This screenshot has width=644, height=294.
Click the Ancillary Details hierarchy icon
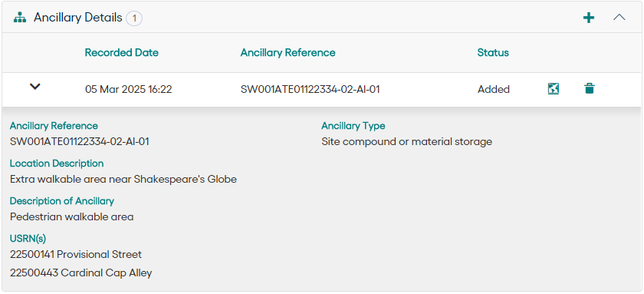[19, 18]
